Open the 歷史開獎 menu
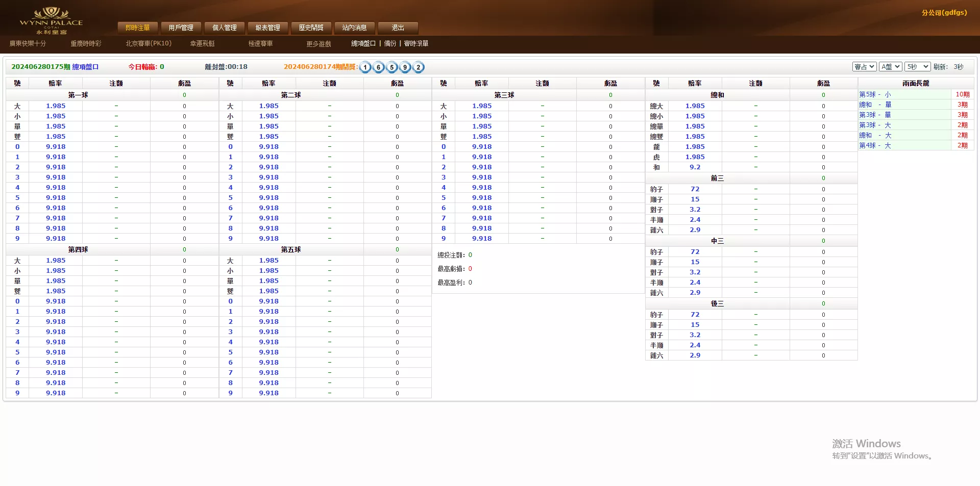 [x=311, y=28]
